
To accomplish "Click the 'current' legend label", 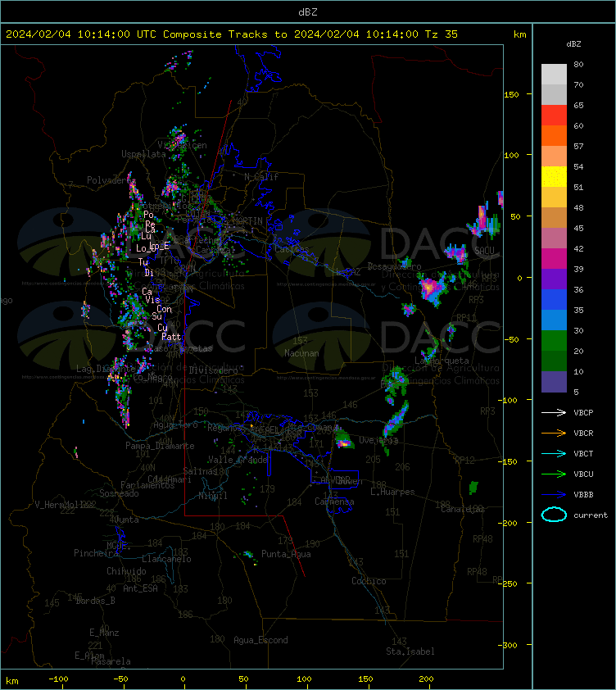I will pos(591,515).
